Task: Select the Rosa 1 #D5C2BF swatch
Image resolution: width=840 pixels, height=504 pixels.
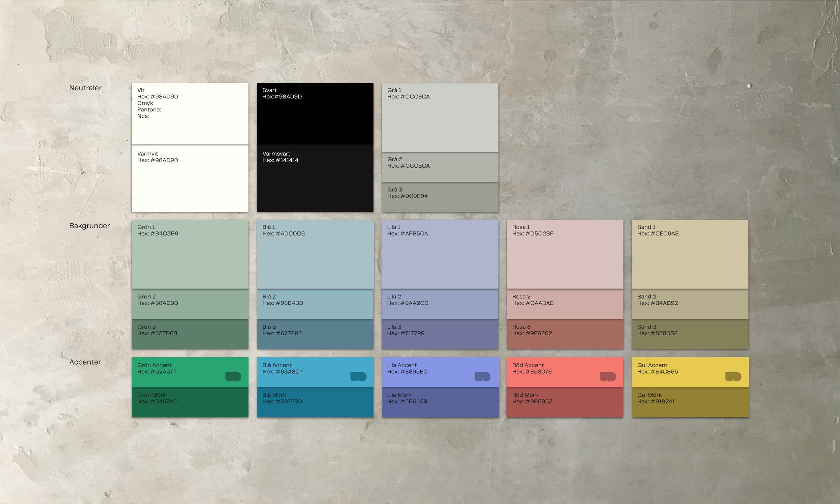Action: point(565,254)
